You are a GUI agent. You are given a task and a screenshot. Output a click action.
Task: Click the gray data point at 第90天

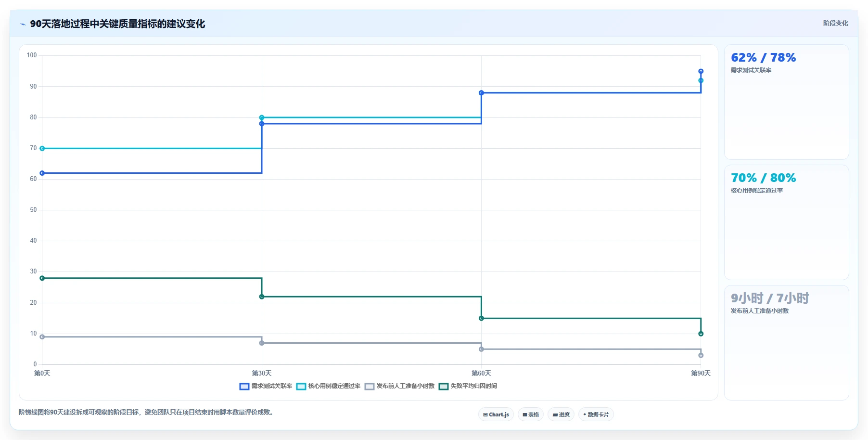coord(701,355)
